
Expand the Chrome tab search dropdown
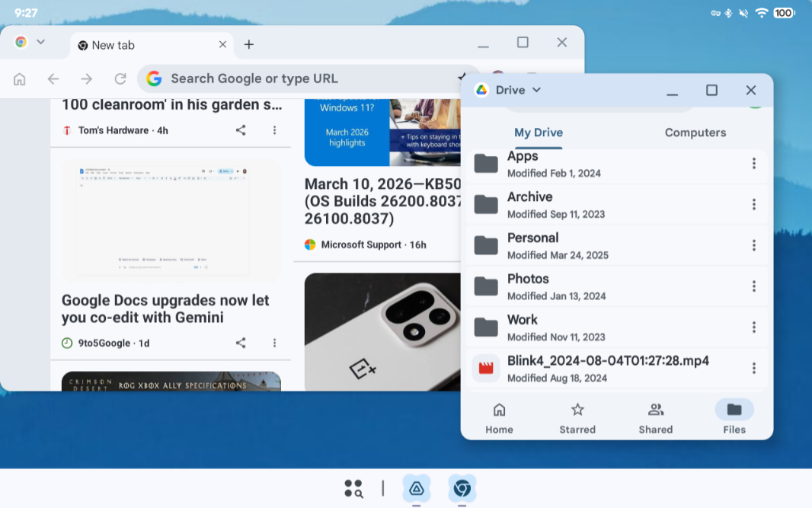[40, 42]
